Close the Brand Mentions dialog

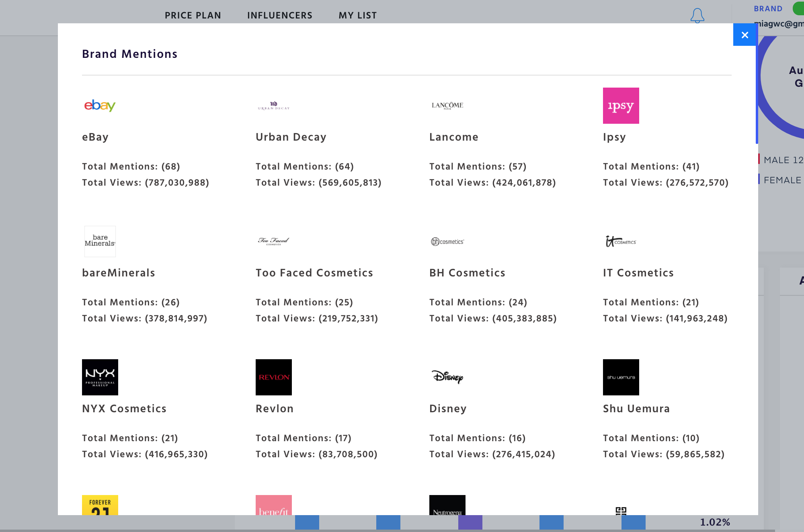[745, 35]
